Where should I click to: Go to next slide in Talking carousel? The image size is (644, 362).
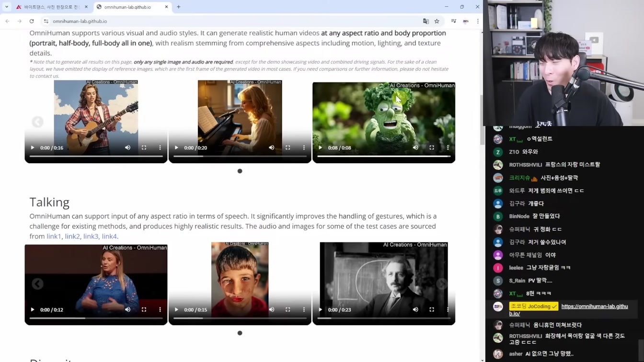[x=442, y=284]
